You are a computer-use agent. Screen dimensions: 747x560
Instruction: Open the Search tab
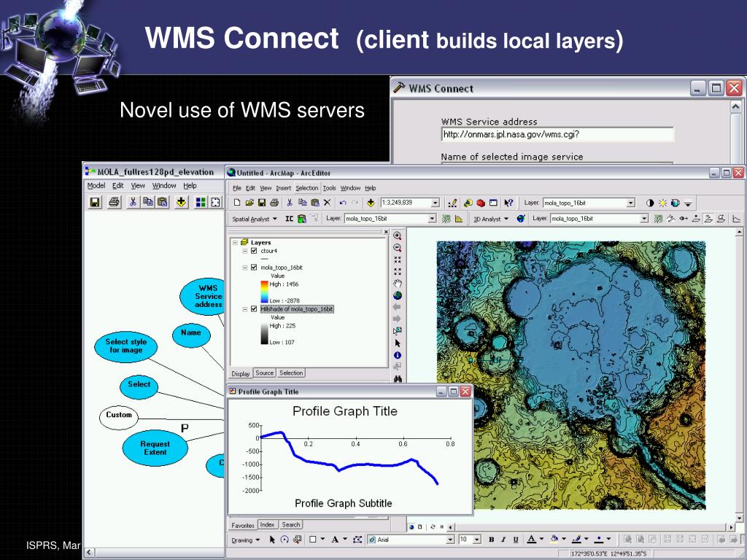(290, 525)
